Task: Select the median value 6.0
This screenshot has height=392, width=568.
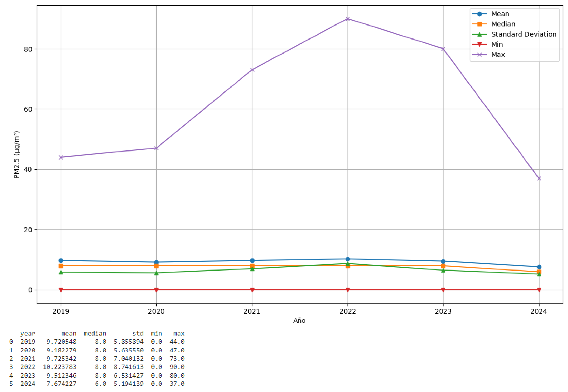Action: coord(101,384)
